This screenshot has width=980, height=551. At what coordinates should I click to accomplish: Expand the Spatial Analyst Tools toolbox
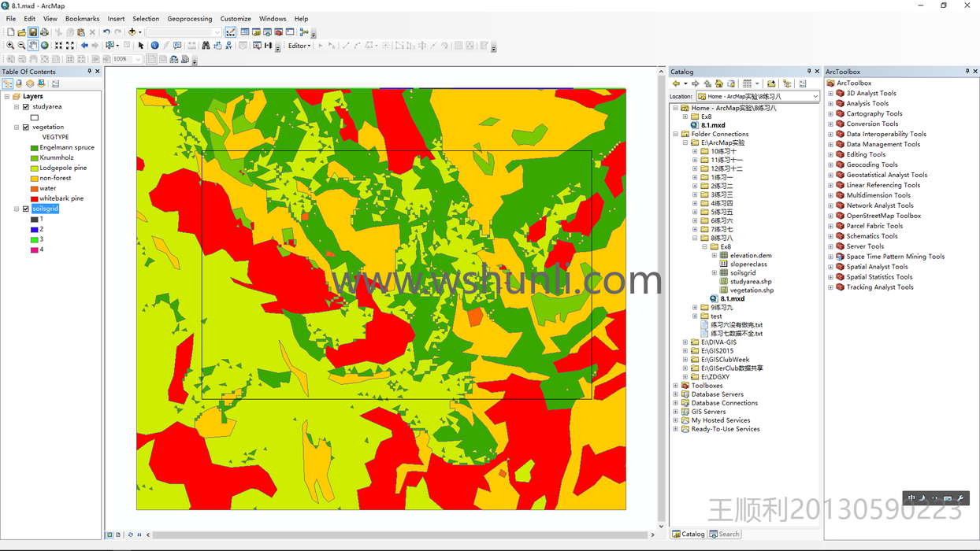[x=830, y=267]
